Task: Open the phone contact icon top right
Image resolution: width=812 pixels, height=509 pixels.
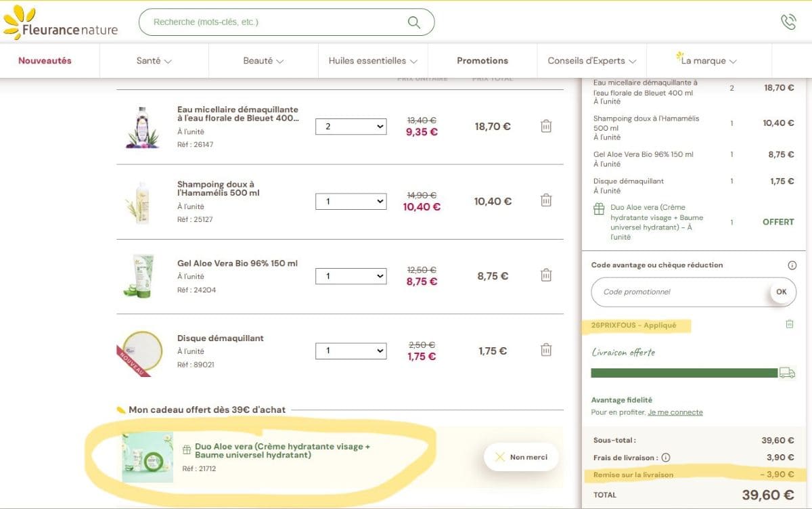Action: [x=789, y=22]
